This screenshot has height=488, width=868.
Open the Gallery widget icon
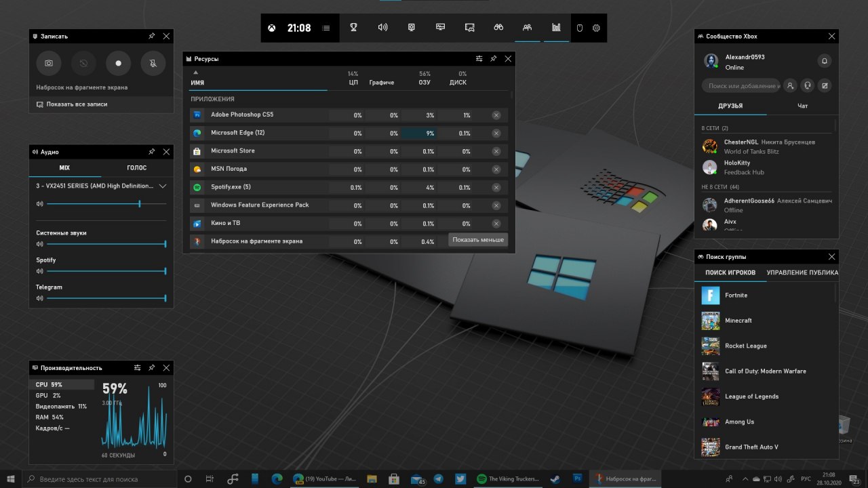[469, 28]
